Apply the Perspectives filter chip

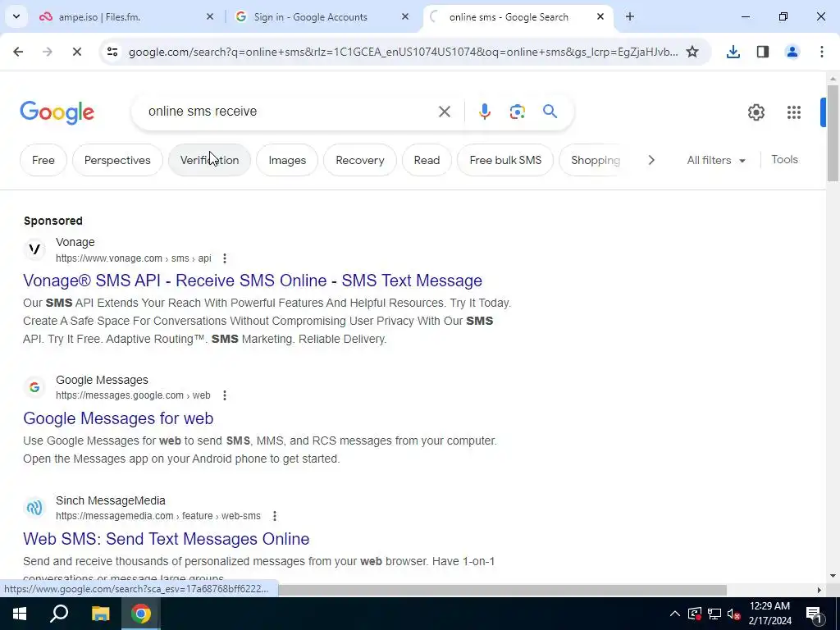point(117,160)
